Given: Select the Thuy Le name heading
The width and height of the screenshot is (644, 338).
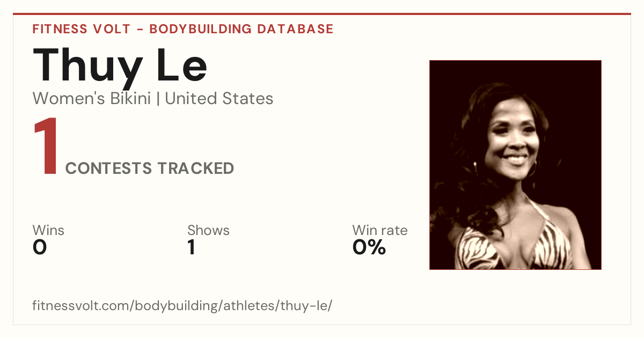Looking at the screenshot, I should [120, 65].
